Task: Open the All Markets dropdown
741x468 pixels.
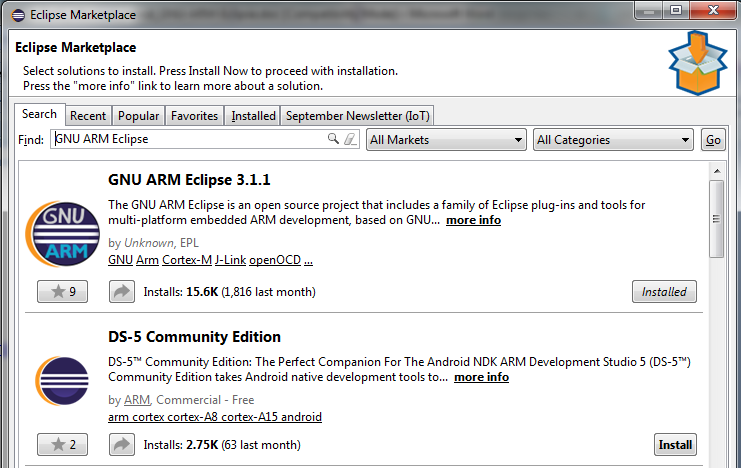Action: click(446, 140)
